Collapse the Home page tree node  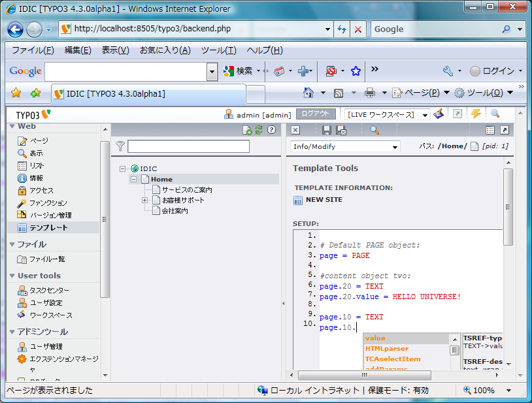click(134, 180)
